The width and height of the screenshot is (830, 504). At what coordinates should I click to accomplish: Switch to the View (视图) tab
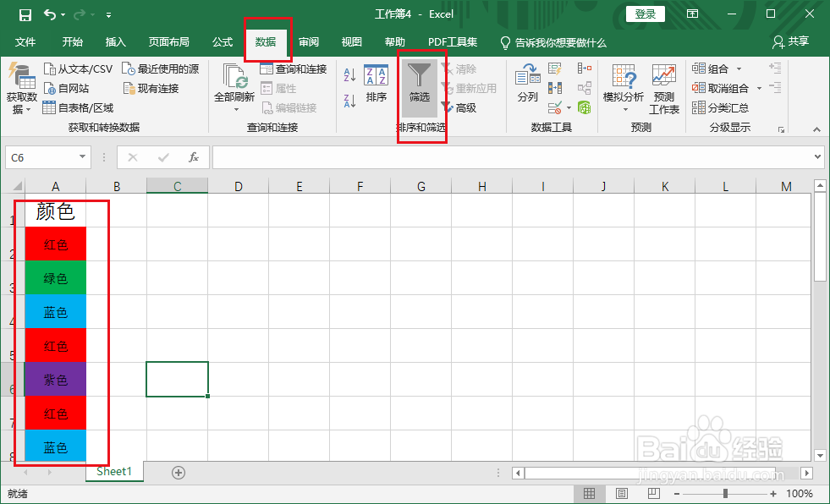coord(351,42)
